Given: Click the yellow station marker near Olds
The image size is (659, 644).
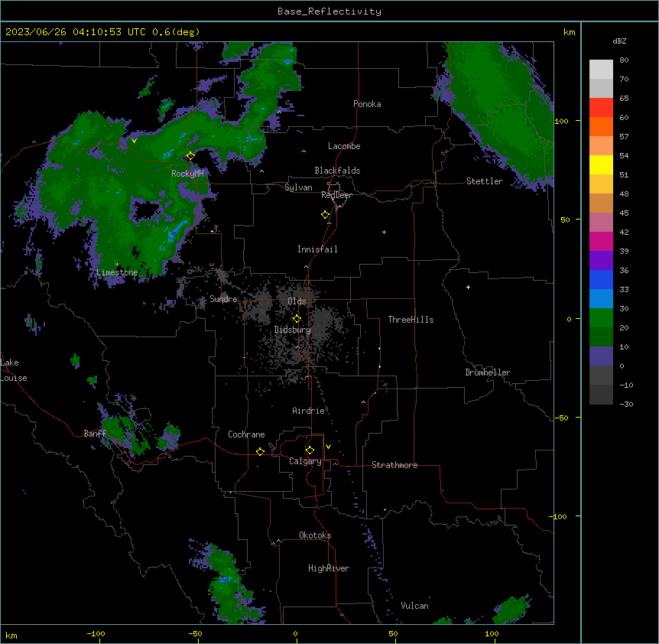Looking at the screenshot, I should coord(297,319).
